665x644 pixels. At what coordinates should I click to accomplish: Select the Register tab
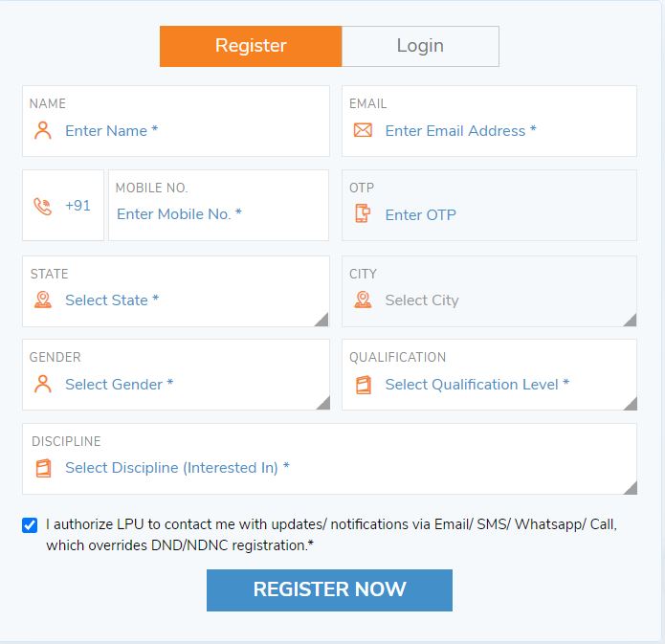pos(251,46)
